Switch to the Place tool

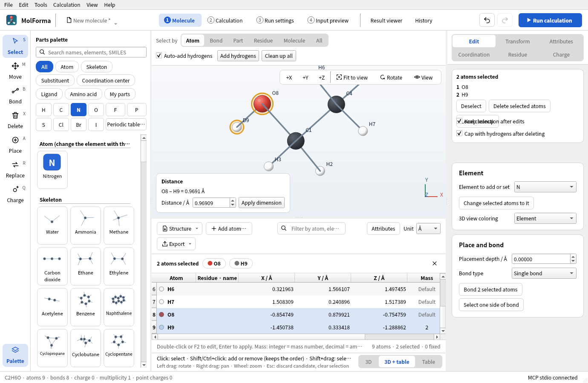pyautogui.click(x=15, y=145)
